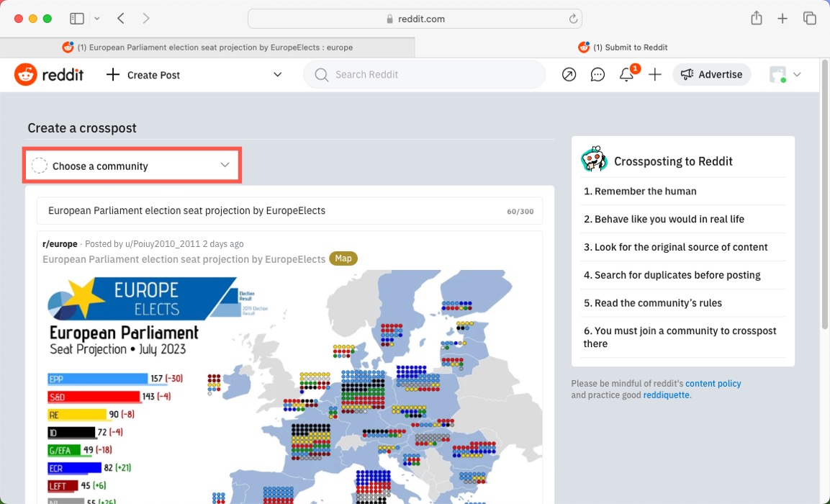
Task: Expand the Choose a community dropdown
Action: pos(132,166)
